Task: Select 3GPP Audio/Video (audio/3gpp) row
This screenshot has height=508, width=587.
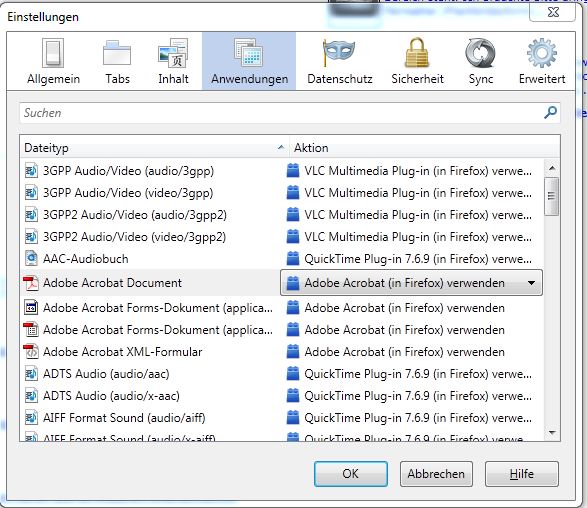Action: 282,171
